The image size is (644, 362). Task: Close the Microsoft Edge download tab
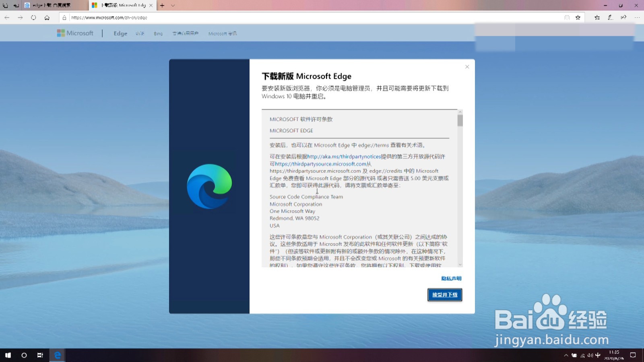coord(151,5)
